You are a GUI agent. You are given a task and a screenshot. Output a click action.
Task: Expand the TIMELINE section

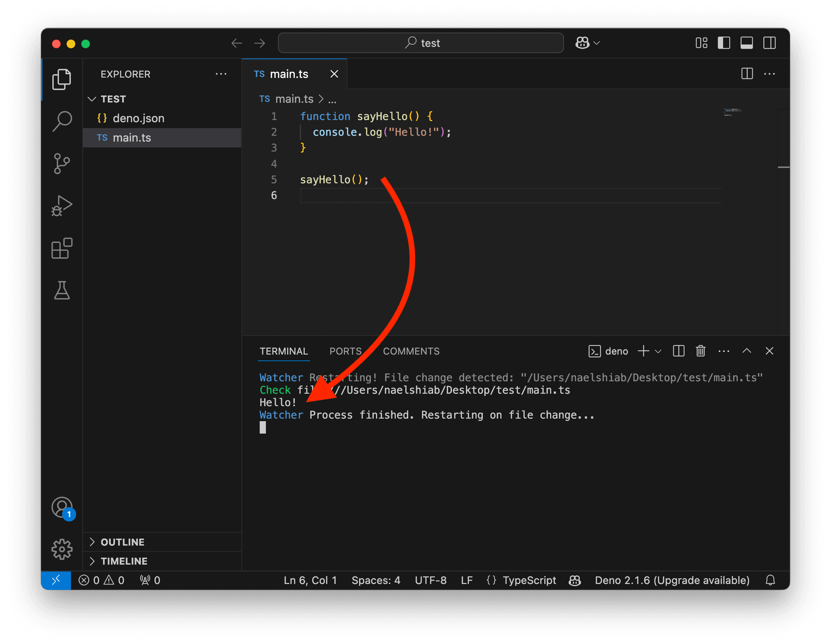tap(162, 561)
